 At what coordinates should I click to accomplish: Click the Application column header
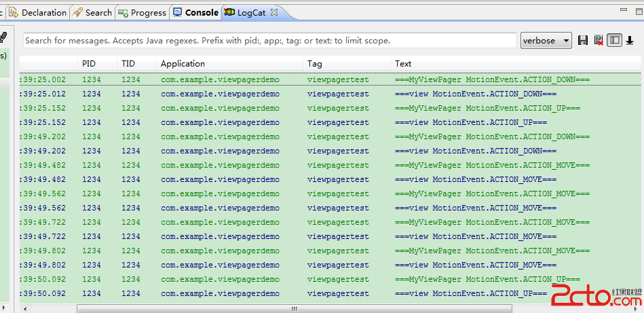click(x=183, y=63)
